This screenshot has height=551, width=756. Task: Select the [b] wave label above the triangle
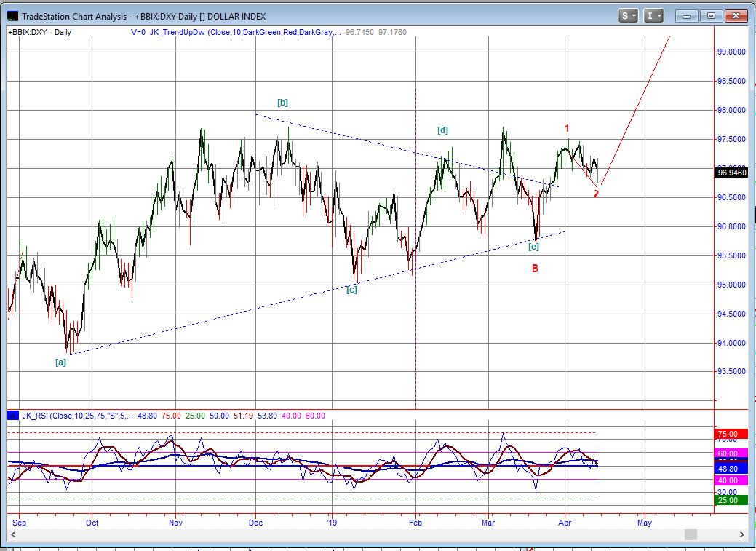click(283, 103)
